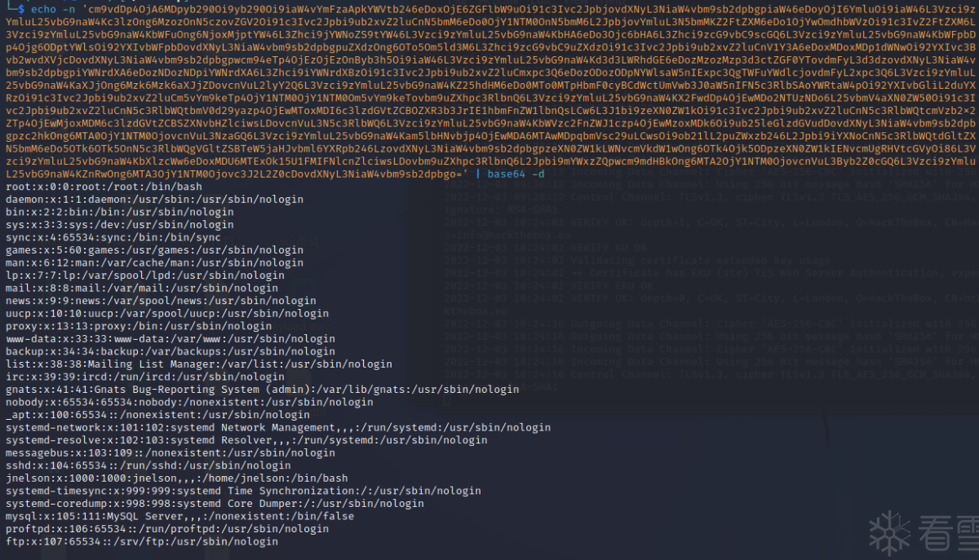Image resolution: width=979 pixels, height=560 pixels.
Task: Select the jnelson:x:1000:1000 user line
Action: pyautogui.click(x=176, y=478)
